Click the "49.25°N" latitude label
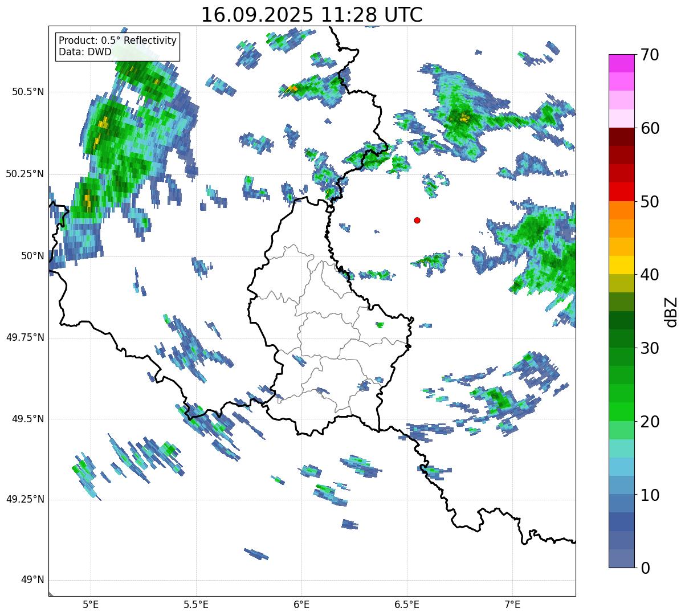The image size is (685, 616). [x=25, y=499]
